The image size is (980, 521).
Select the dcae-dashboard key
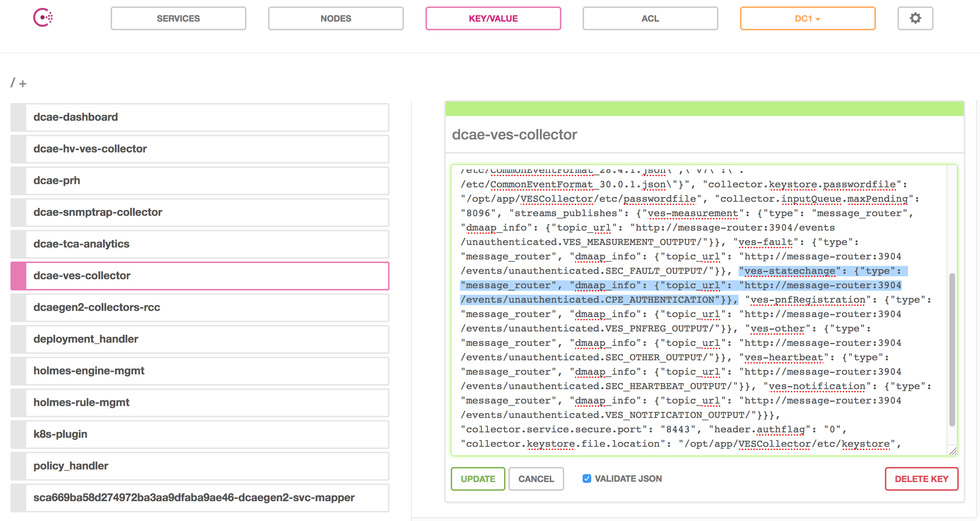200,117
